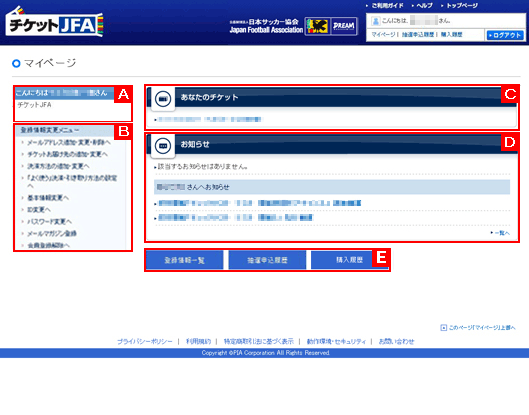
Task: Select パスワード変更へ in the side menu
Action: (x=49, y=222)
